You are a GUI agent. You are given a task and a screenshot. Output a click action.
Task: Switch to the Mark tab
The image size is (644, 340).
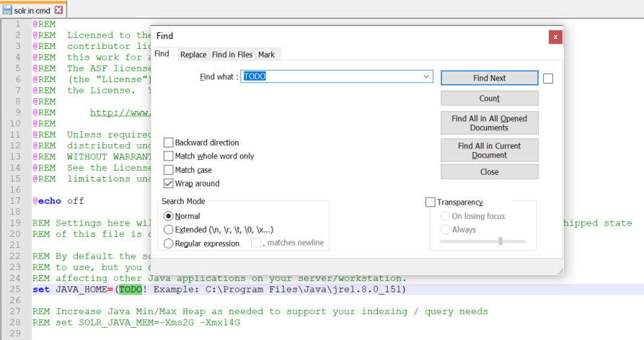tap(266, 55)
